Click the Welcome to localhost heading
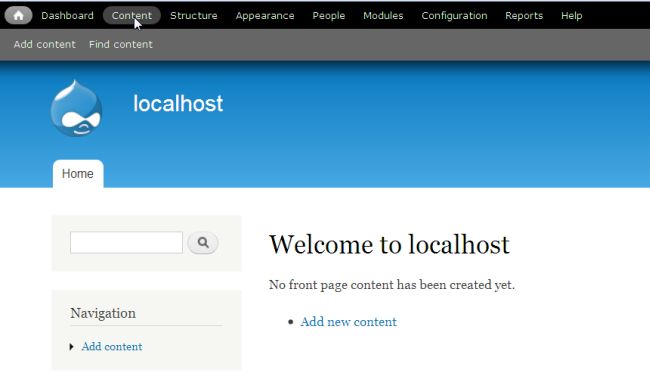Screen dimensions: 650x376 (389, 244)
